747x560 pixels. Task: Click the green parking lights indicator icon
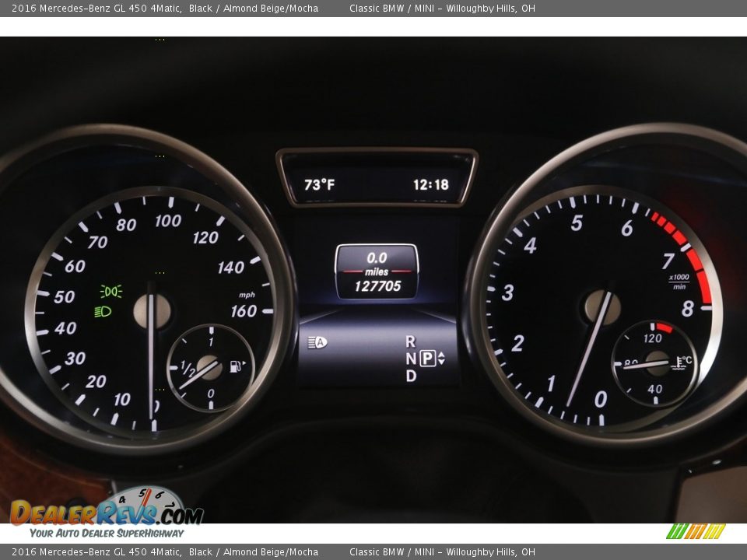point(111,292)
